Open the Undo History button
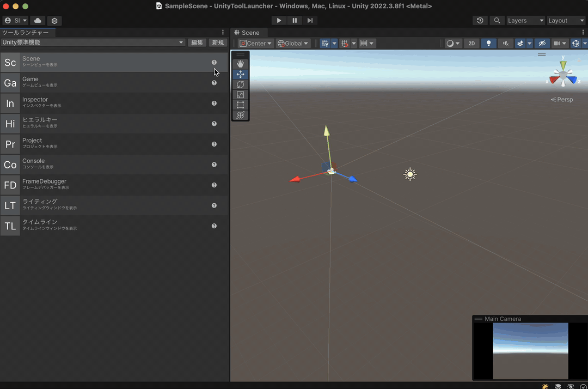Image resolution: width=588 pixels, height=389 pixels. pyautogui.click(x=480, y=21)
